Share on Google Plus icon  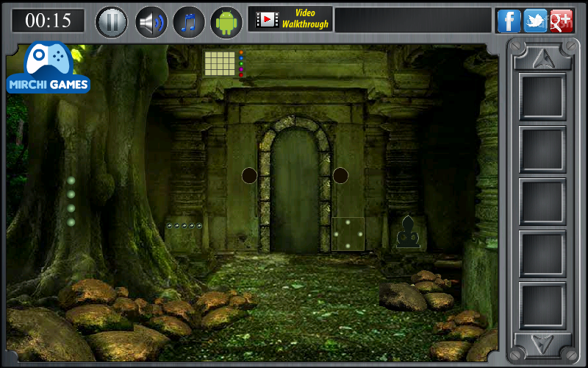coord(562,21)
